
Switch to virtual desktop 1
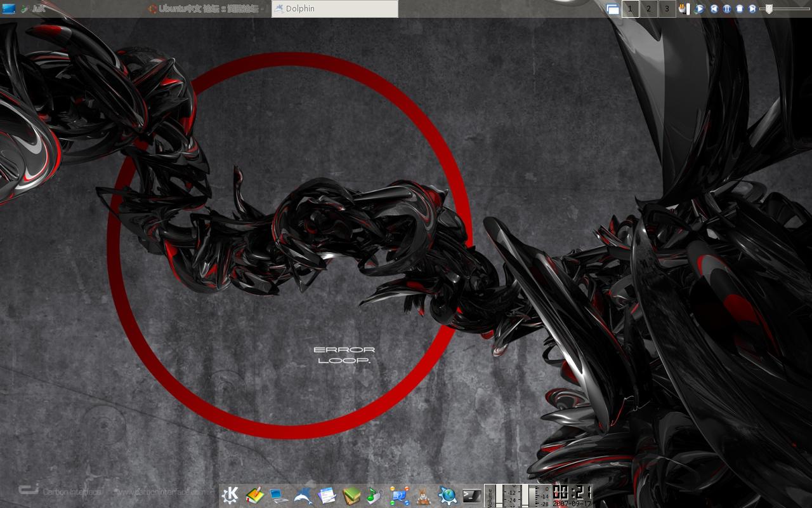tap(630, 9)
